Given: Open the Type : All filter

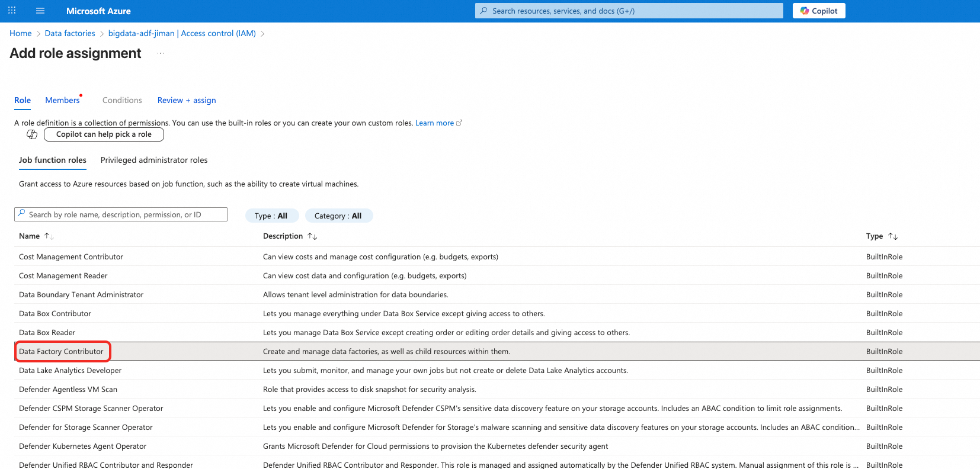Looking at the screenshot, I should point(271,216).
